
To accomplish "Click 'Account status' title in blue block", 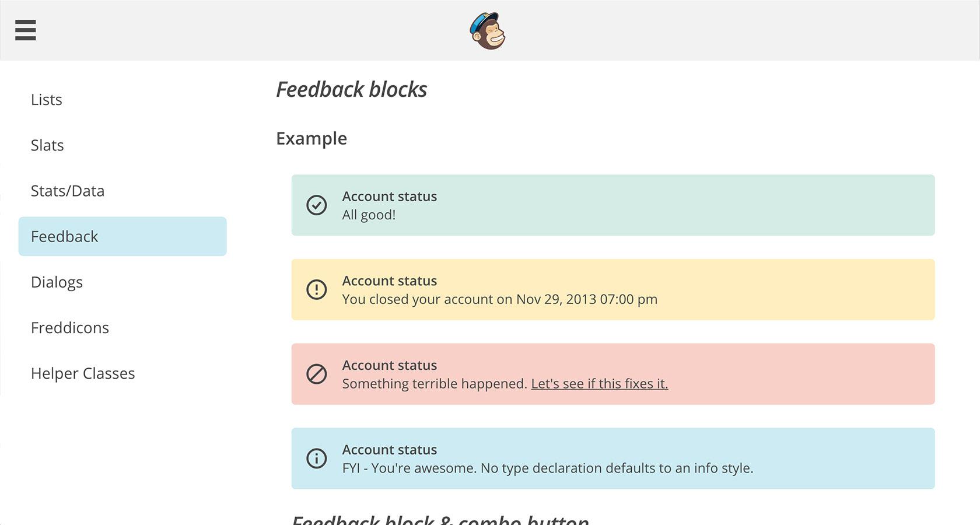I will click(x=390, y=450).
